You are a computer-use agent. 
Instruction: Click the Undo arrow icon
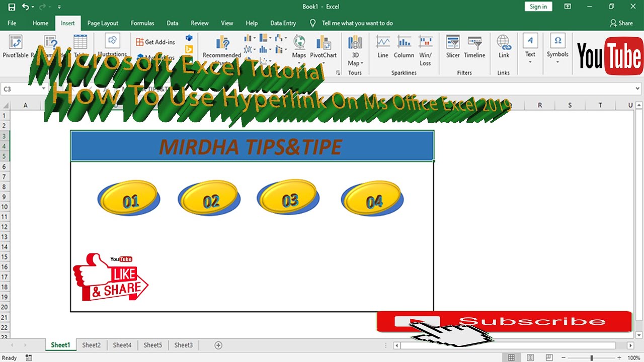coord(25,7)
